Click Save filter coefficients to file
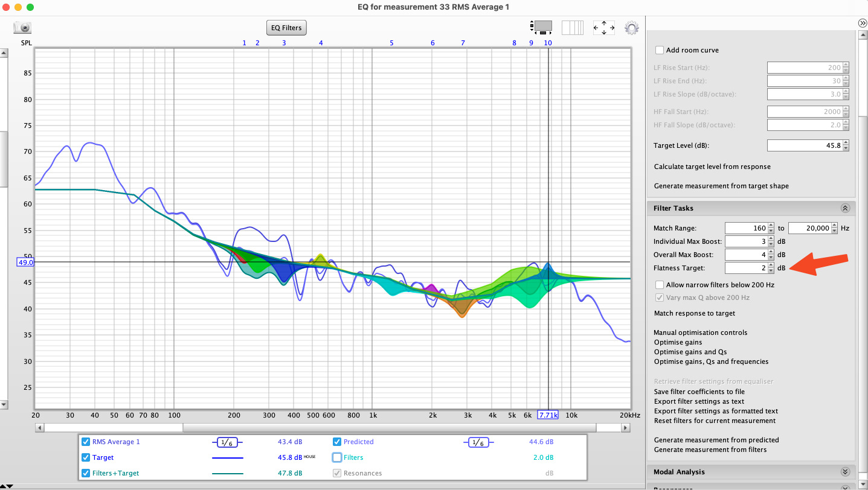Viewport: 868px width, 490px height. click(x=699, y=392)
